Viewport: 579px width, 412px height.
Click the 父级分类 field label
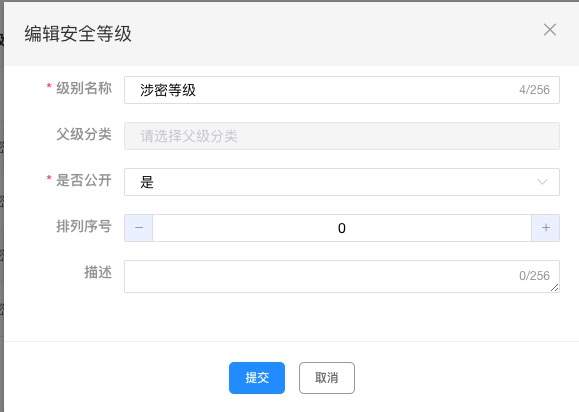pos(84,134)
